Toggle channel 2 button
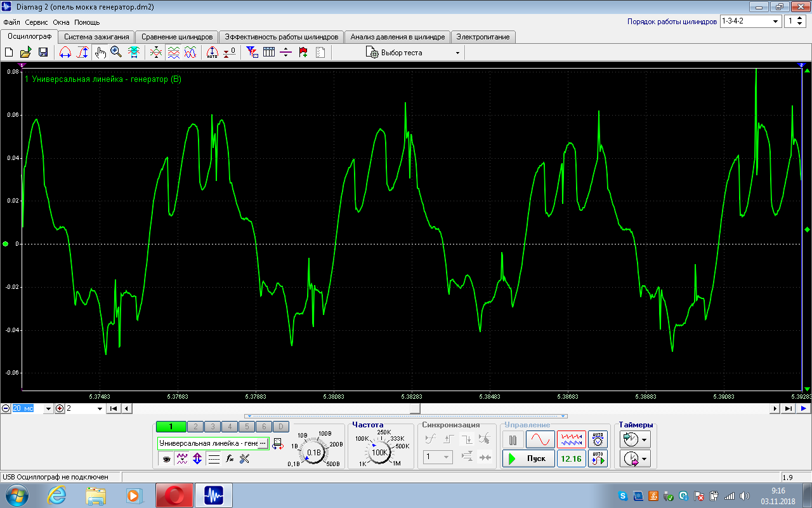Screen dimensions: 812x508 click(195, 427)
